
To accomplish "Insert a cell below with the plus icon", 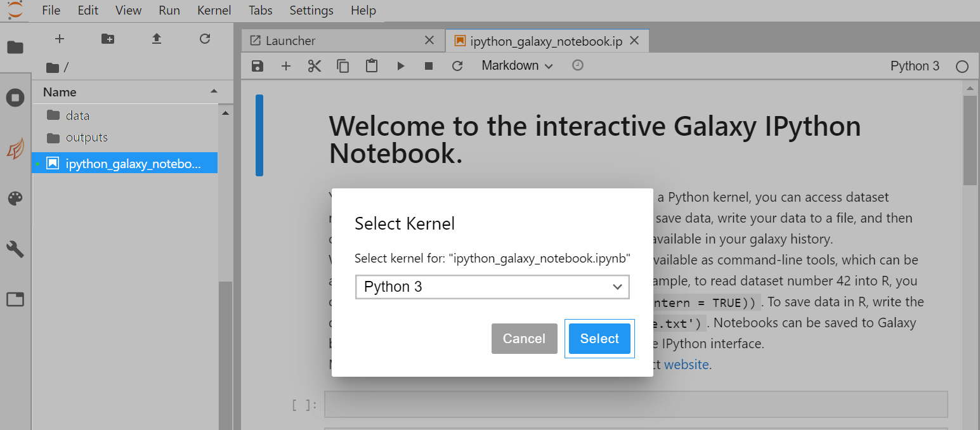I will pyautogui.click(x=286, y=66).
